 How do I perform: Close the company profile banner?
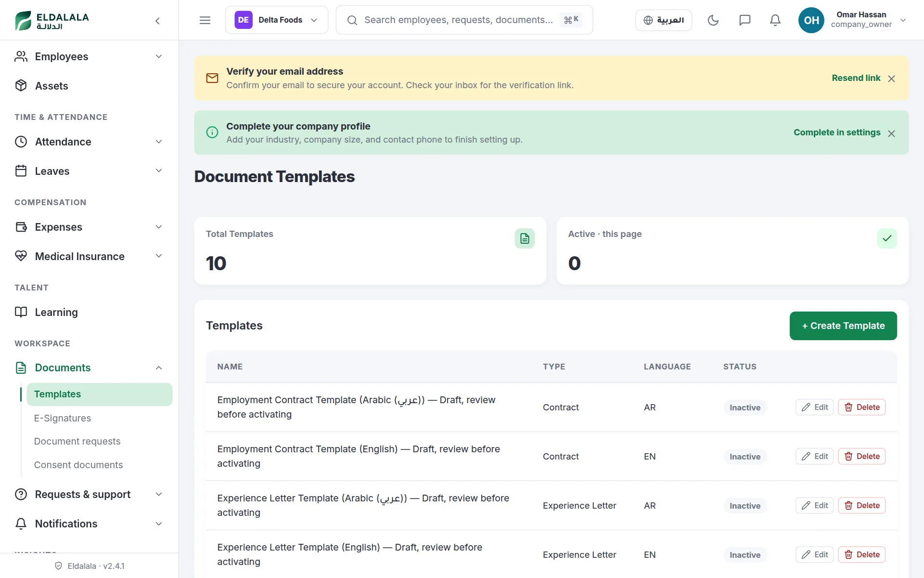891,133
